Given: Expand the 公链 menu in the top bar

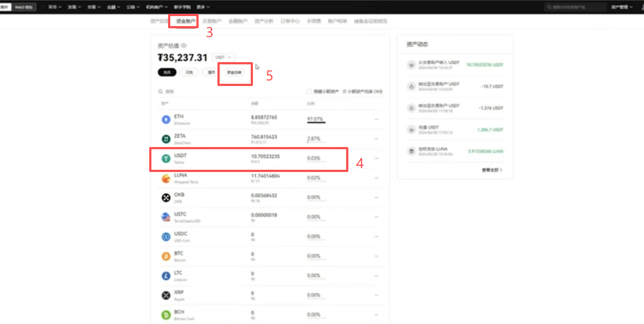Looking at the screenshot, I should [x=134, y=7].
